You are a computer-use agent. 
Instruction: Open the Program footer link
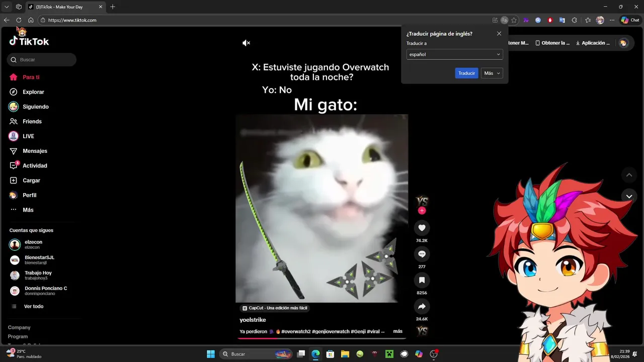(18, 336)
